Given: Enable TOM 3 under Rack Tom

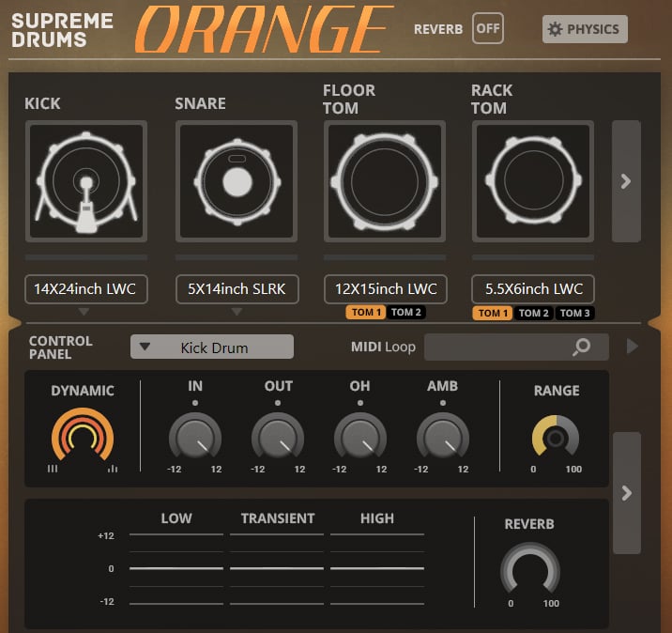Looking at the screenshot, I should (x=574, y=313).
